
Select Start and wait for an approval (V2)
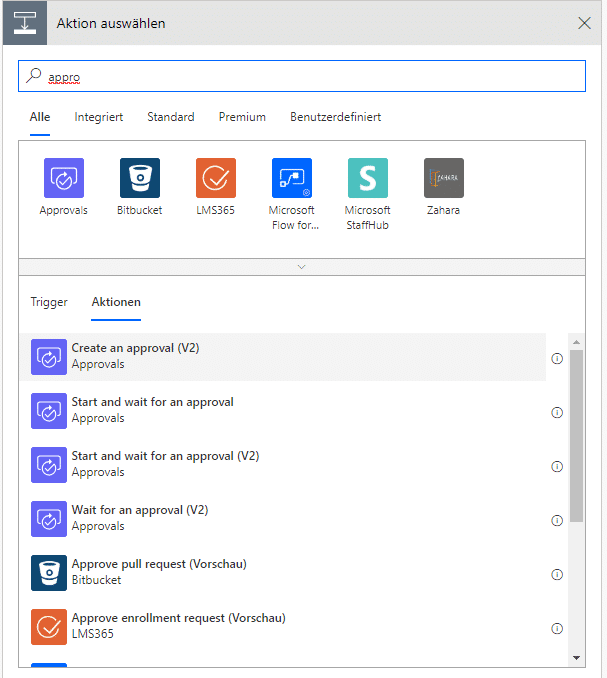coord(283,465)
